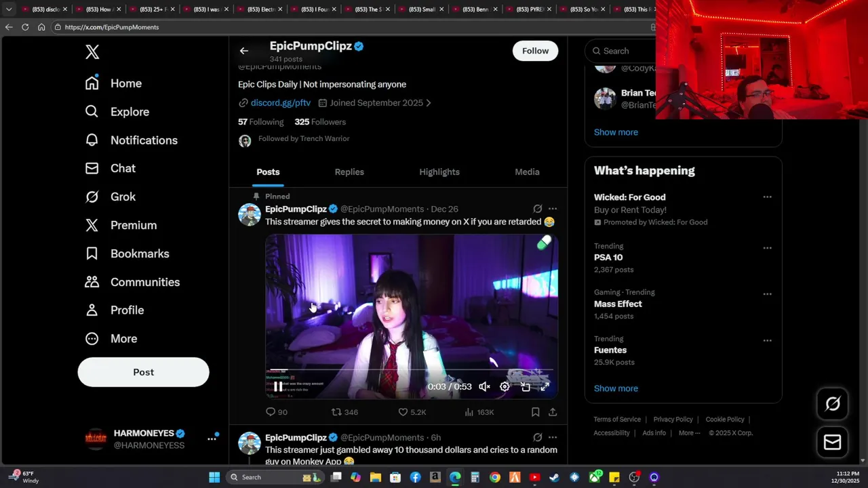
Task: Open three-dot menu on 6h post
Action: (553, 437)
